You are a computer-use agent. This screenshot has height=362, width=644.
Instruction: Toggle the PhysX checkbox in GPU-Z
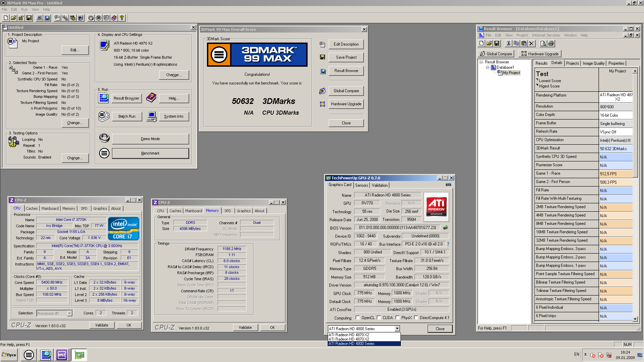(x=397, y=318)
